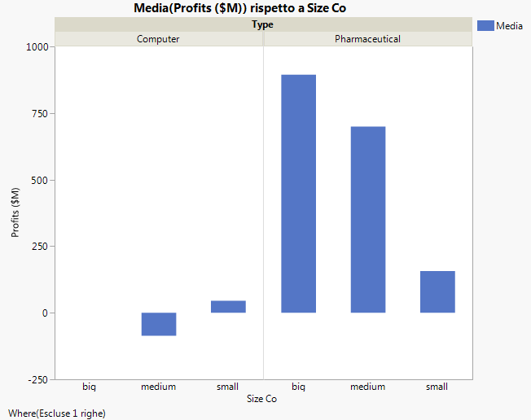The image size is (531, 420).
Task: Select the Pharmaceutical medium bar
Action: [367, 219]
